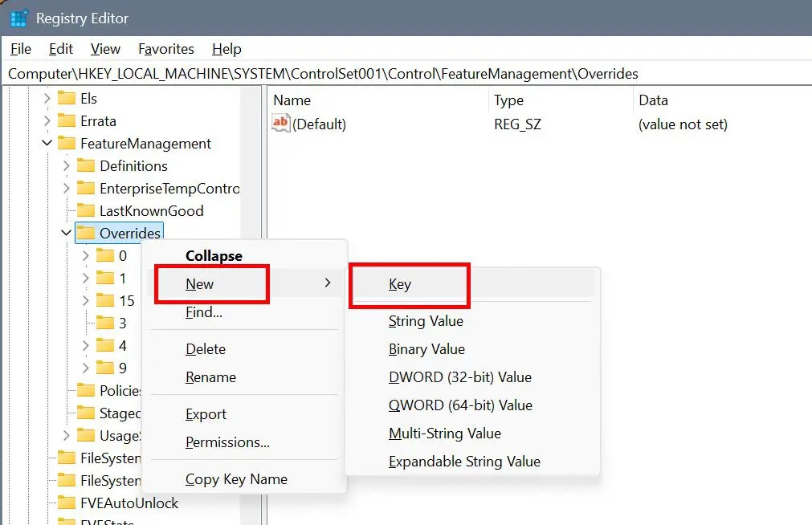
Task: Select the Errata key label
Action: click(98, 121)
